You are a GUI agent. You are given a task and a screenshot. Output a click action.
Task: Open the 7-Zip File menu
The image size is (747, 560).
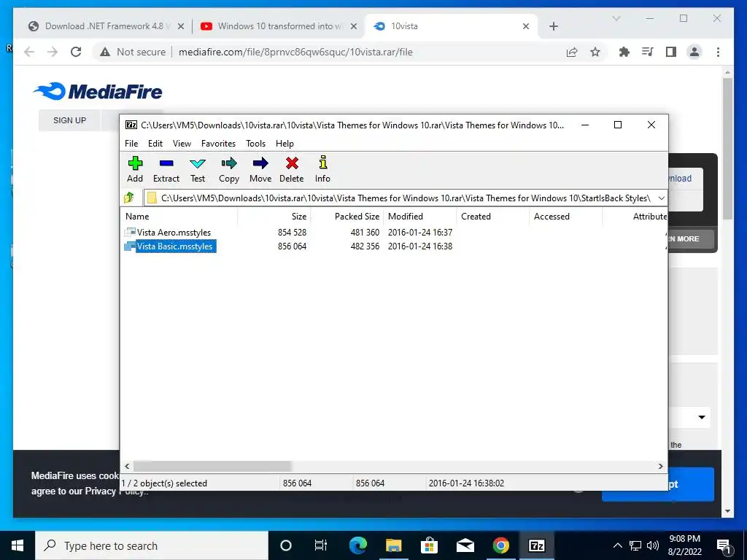pyautogui.click(x=131, y=144)
